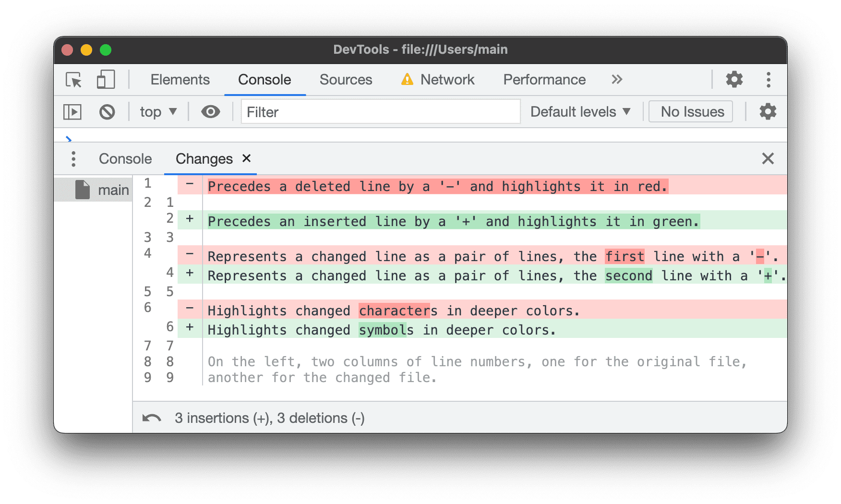Clear the console output
The height and width of the screenshot is (504, 841).
(x=108, y=111)
